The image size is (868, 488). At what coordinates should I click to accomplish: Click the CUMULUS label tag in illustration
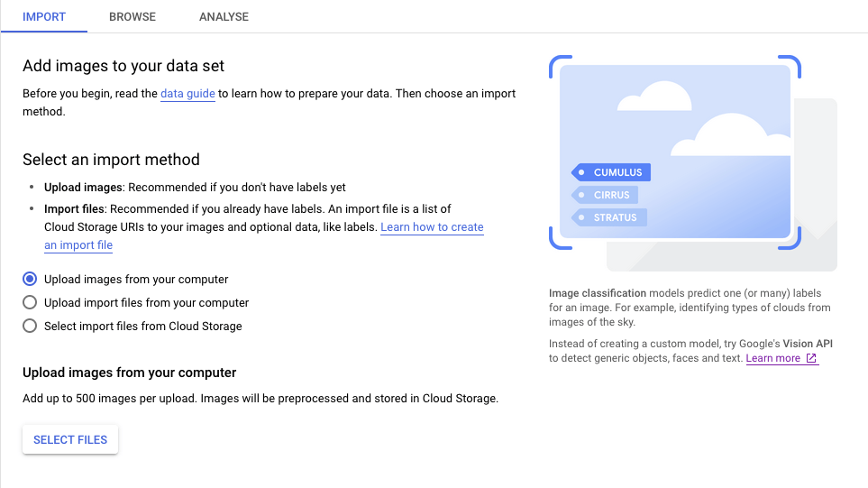(x=612, y=172)
